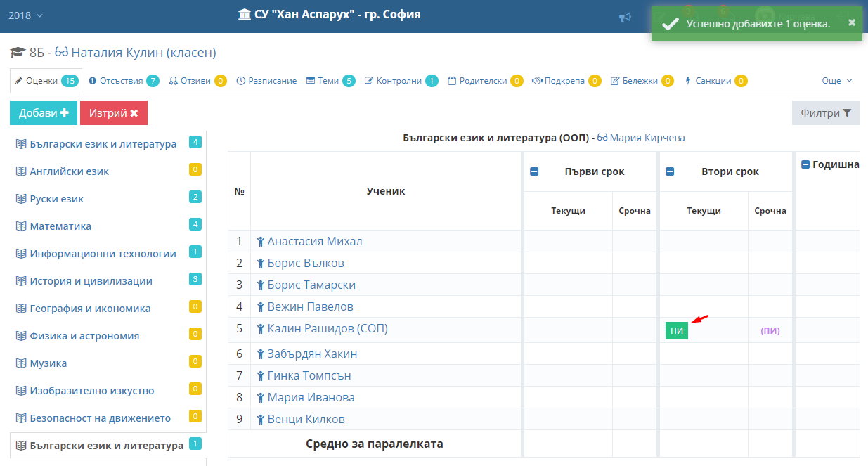Click the glasses icon before Мария Кирчева
This screenshot has width=868, height=466.
tap(602, 138)
